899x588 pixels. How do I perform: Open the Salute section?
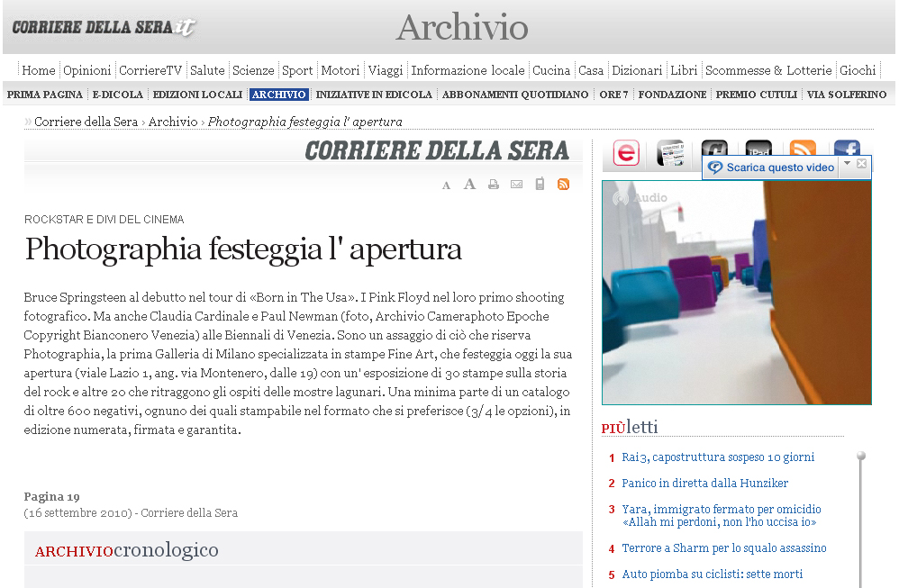click(x=207, y=70)
